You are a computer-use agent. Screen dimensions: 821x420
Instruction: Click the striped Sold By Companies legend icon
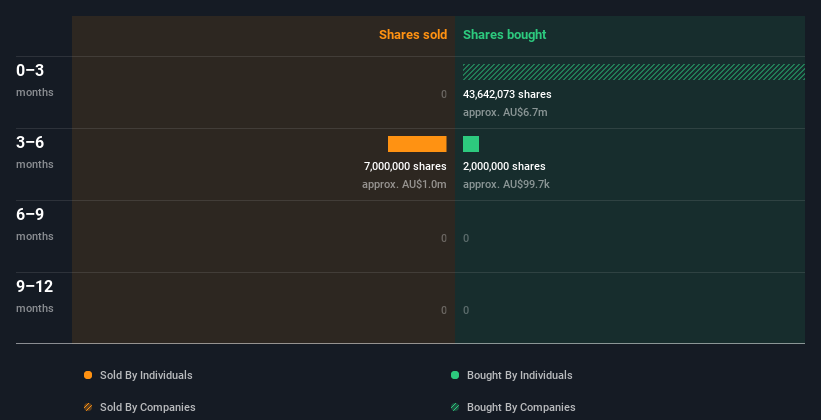point(88,407)
